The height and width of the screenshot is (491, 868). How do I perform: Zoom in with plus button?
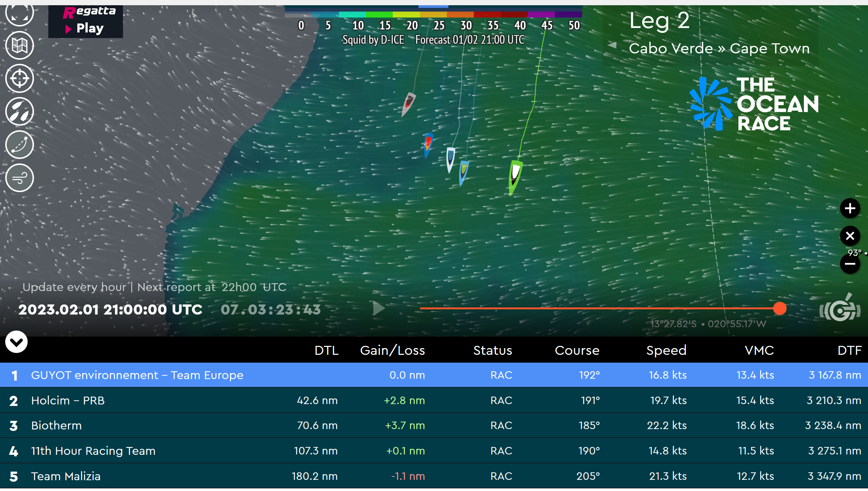click(x=850, y=208)
